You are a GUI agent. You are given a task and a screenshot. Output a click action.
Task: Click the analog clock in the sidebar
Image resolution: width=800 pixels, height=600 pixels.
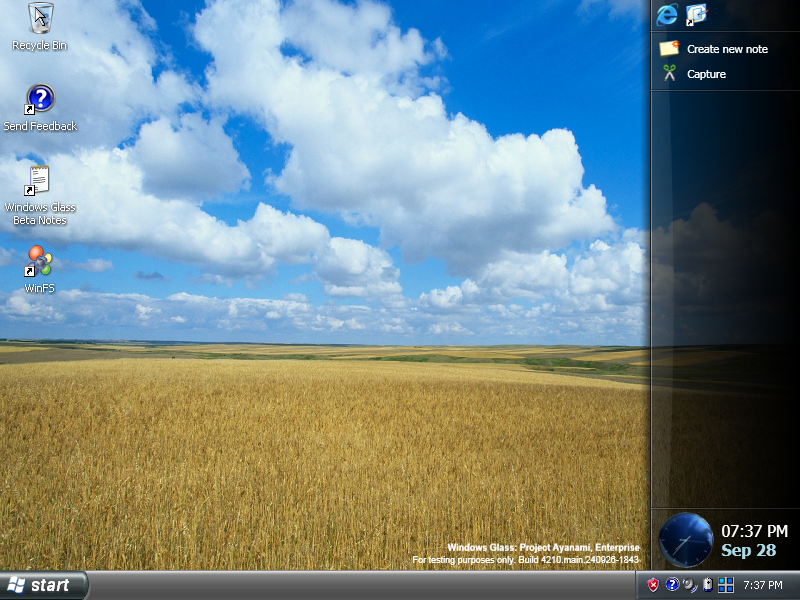coord(685,540)
